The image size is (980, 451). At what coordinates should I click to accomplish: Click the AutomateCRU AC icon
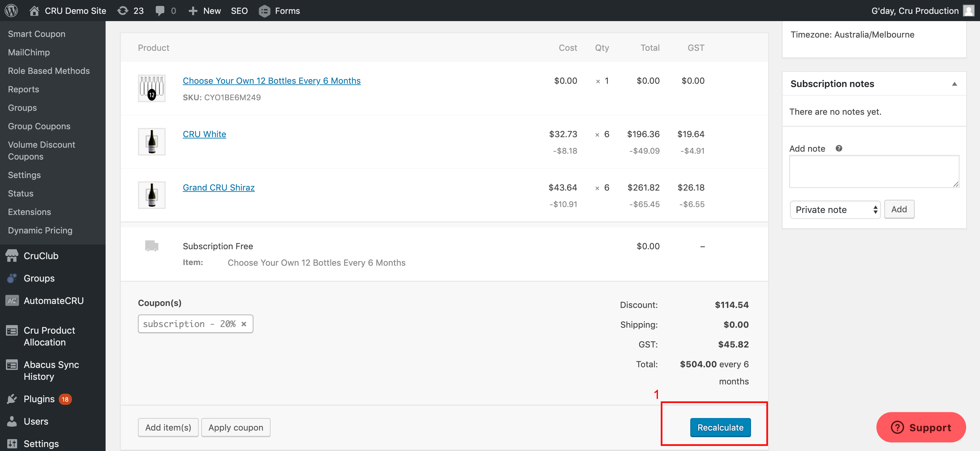pyautogui.click(x=12, y=301)
